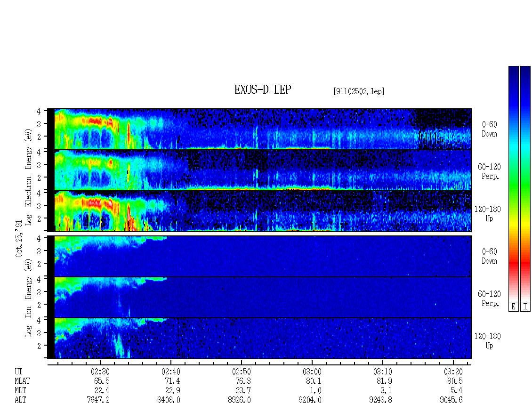
Task: Click the electron panel's 120-180 Up label
Action: tap(488, 214)
